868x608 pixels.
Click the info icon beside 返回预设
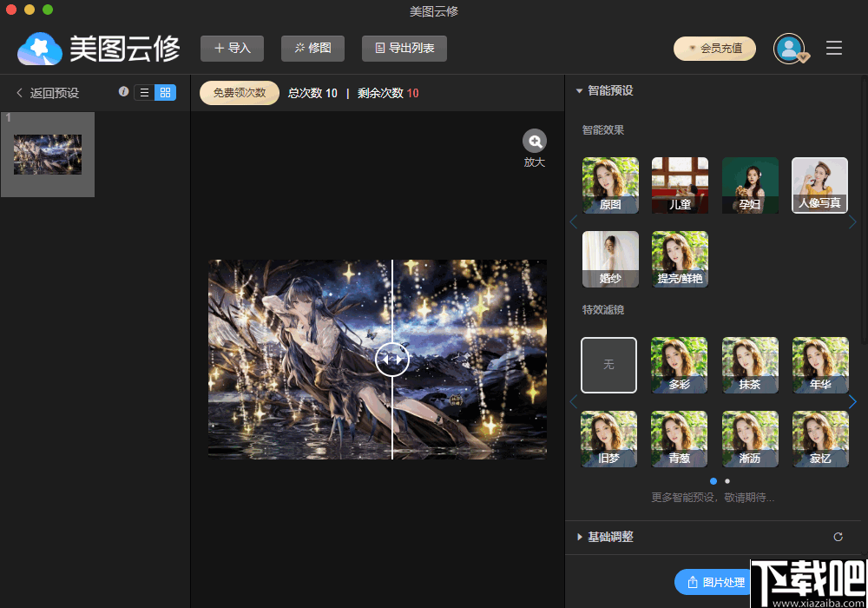coord(123,92)
